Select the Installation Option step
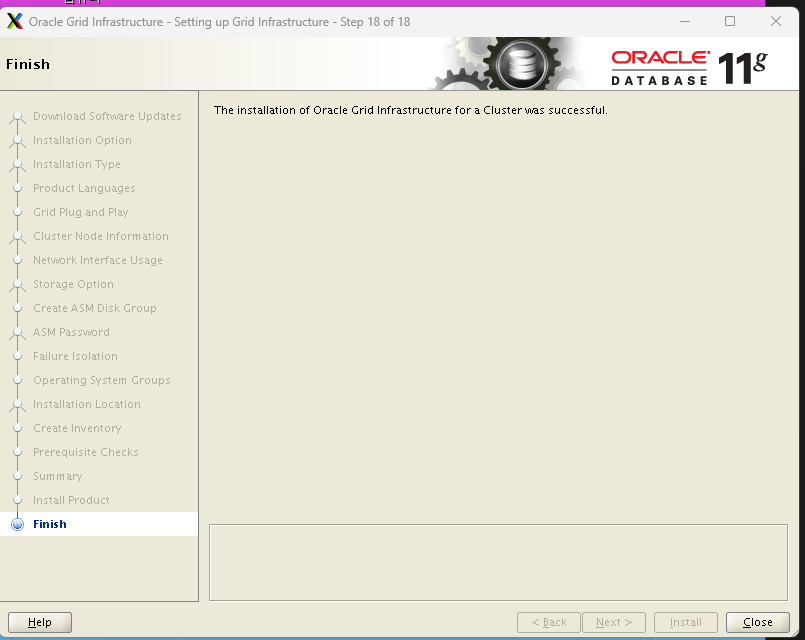Image resolution: width=805 pixels, height=640 pixels. (x=82, y=140)
